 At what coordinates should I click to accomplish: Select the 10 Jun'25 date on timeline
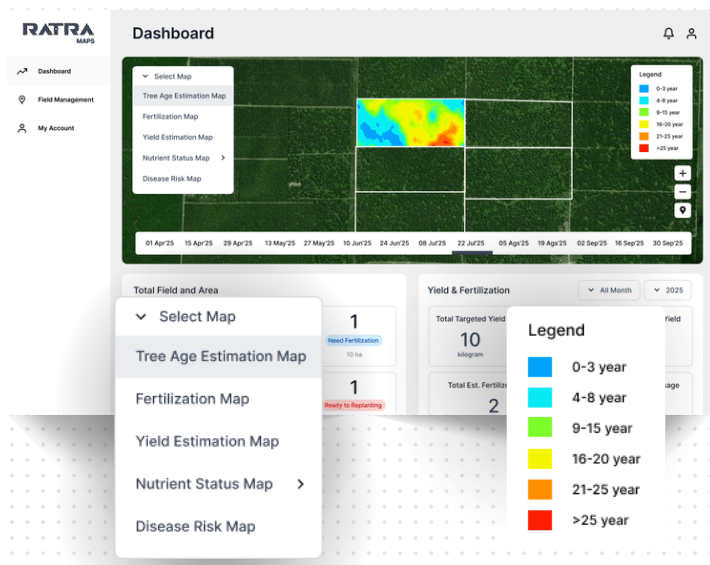click(357, 243)
